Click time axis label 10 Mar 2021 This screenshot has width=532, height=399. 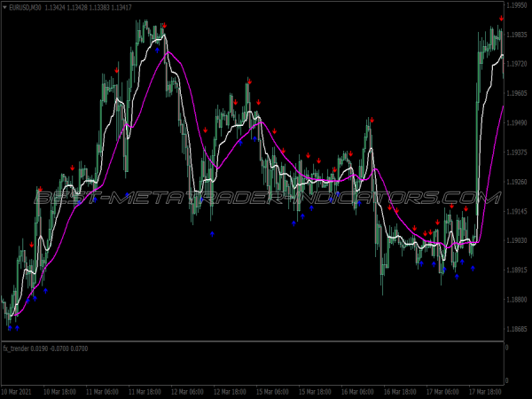coord(17,392)
